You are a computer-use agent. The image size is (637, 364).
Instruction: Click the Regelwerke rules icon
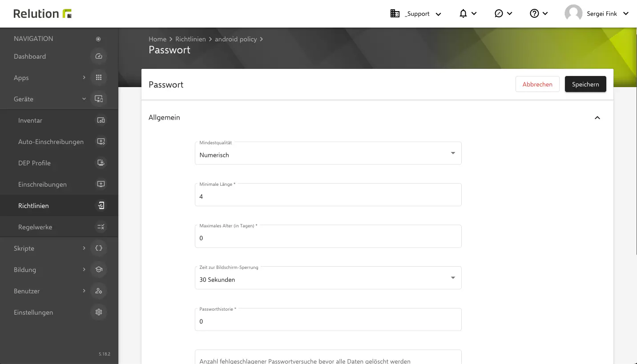click(101, 227)
